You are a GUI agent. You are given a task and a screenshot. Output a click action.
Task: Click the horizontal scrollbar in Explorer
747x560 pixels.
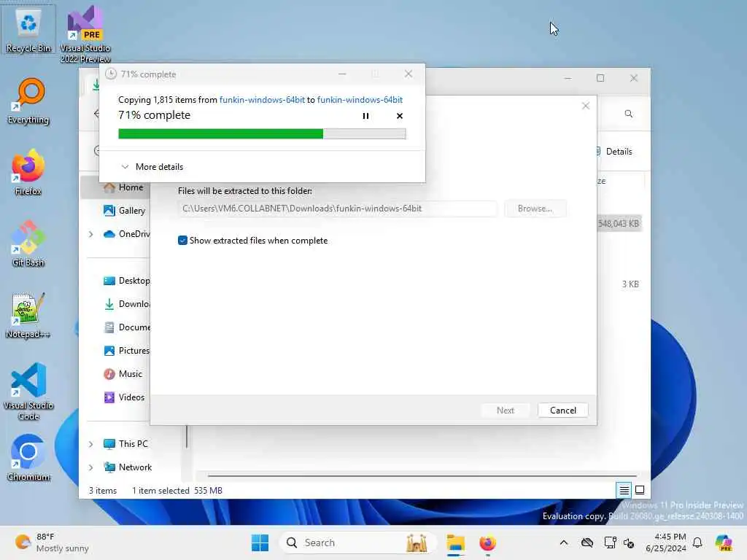click(422, 475)
